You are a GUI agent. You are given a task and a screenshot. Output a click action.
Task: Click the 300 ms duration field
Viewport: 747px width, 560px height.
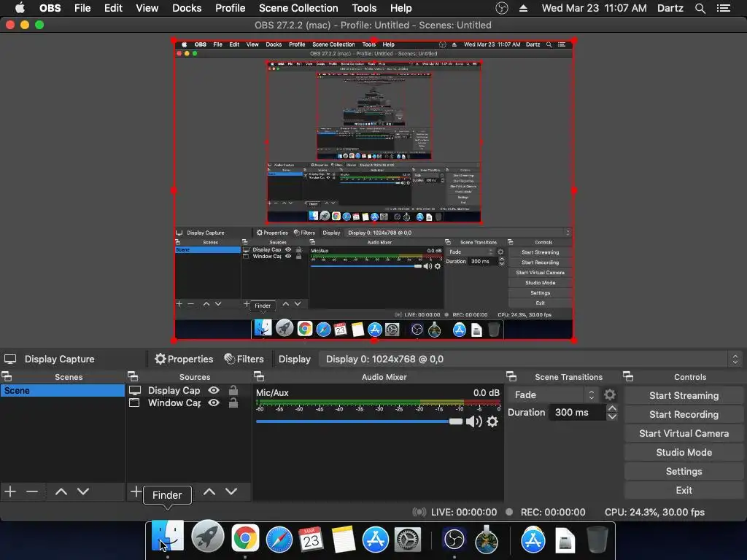(x=577, y=413)
